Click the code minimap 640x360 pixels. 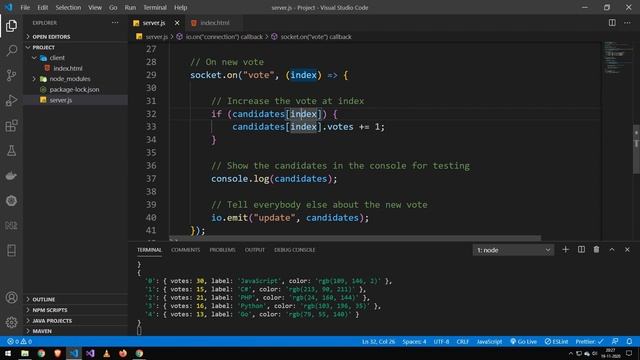617,57
